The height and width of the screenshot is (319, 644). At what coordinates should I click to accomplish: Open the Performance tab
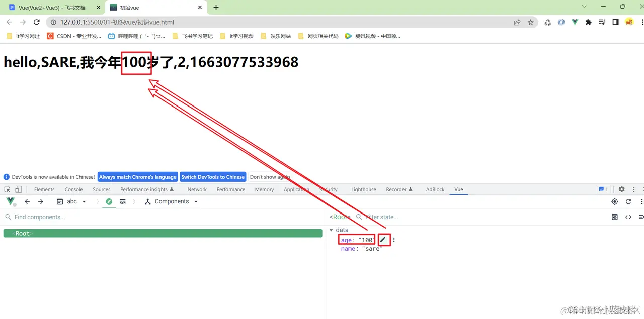pyautogui.click(x=231, y=189)
